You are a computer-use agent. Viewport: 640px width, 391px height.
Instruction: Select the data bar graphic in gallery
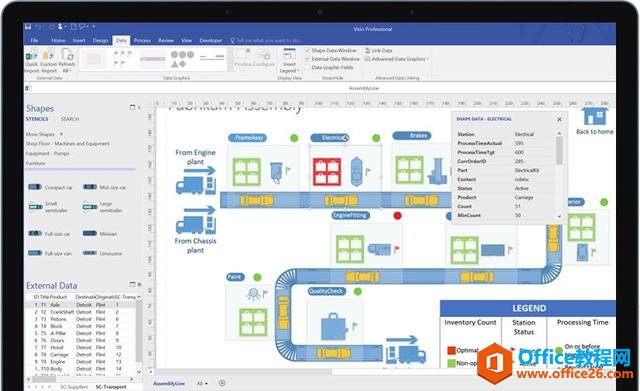coord(152,59)
